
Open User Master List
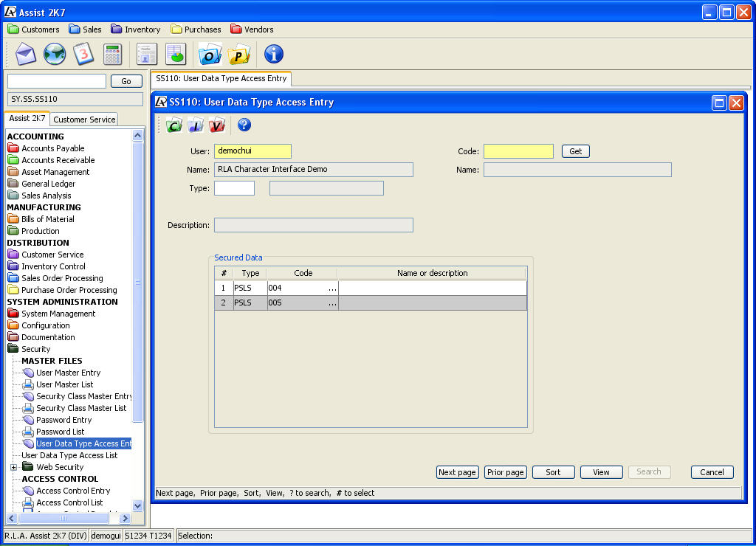(x=58, y=384)
